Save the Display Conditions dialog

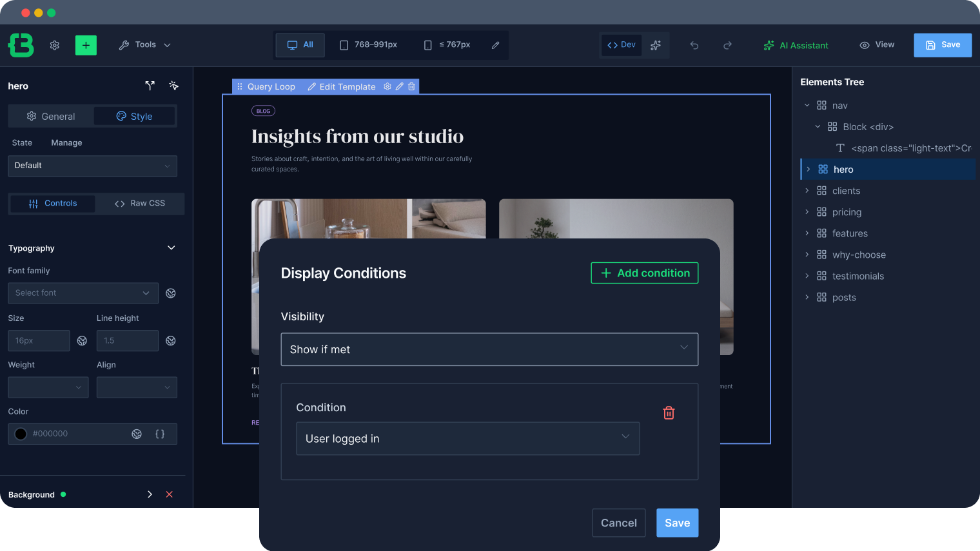point(678,523)
